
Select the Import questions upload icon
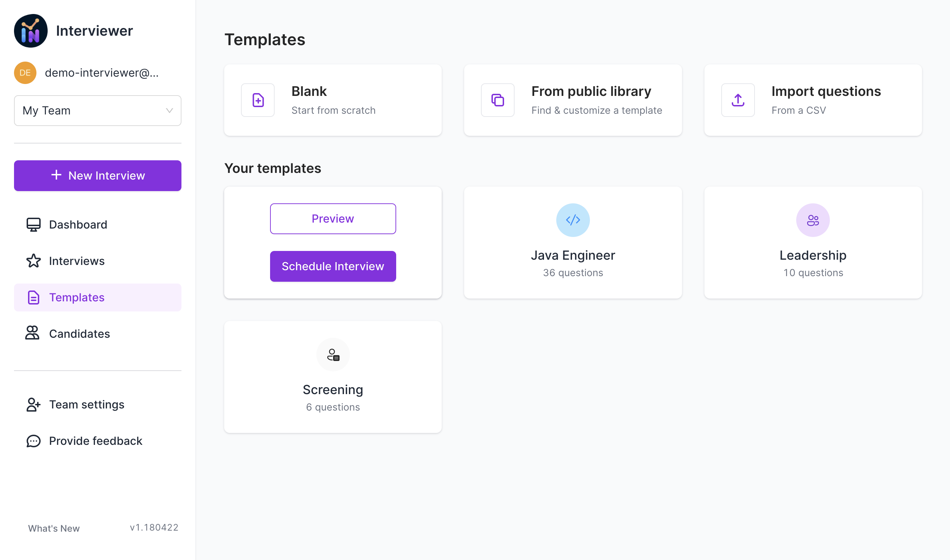738,100
